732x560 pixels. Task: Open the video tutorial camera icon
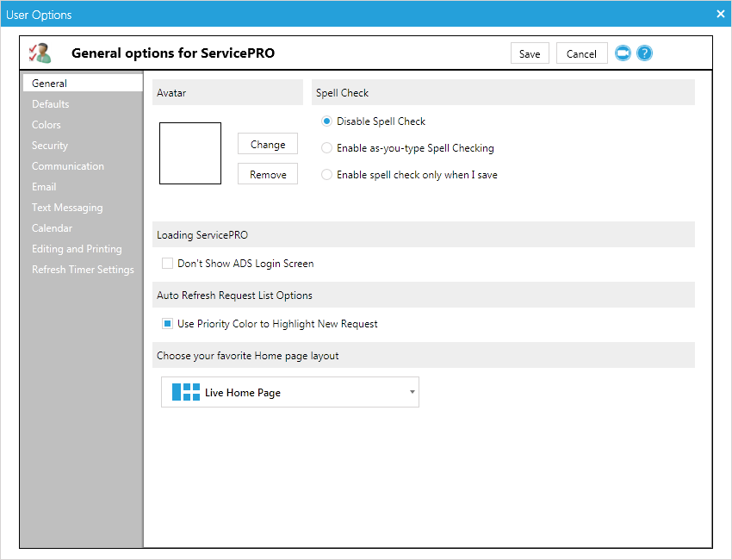623,53
